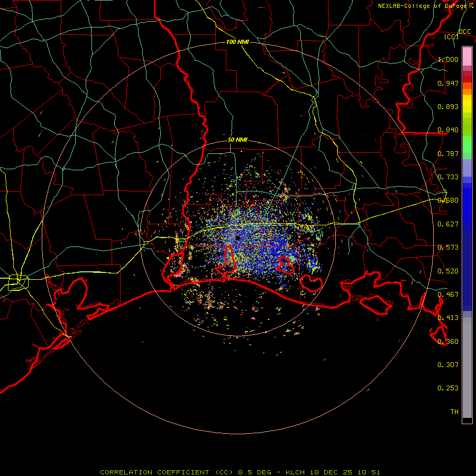This screenshot has width=476, height=476.
Task: Select the 0.893 legend value
Action: [x=448, y=106]
